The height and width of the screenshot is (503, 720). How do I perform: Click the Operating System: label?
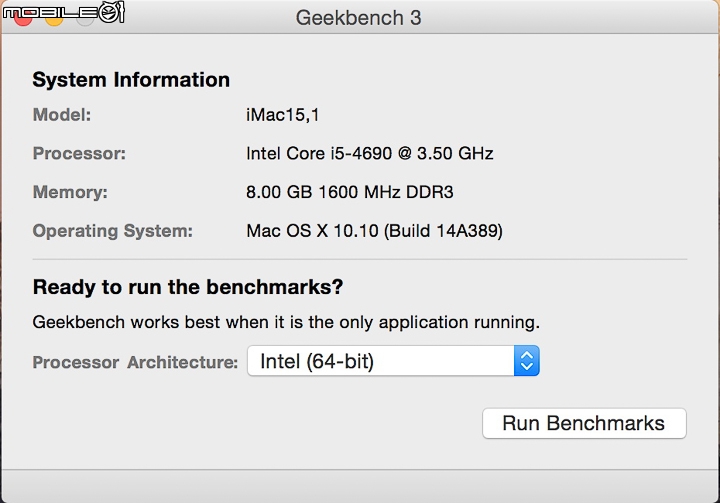tap(112, 231)
